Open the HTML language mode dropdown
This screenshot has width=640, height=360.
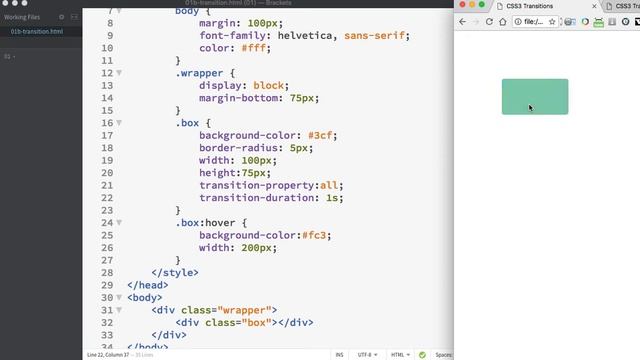coord(400,355)
